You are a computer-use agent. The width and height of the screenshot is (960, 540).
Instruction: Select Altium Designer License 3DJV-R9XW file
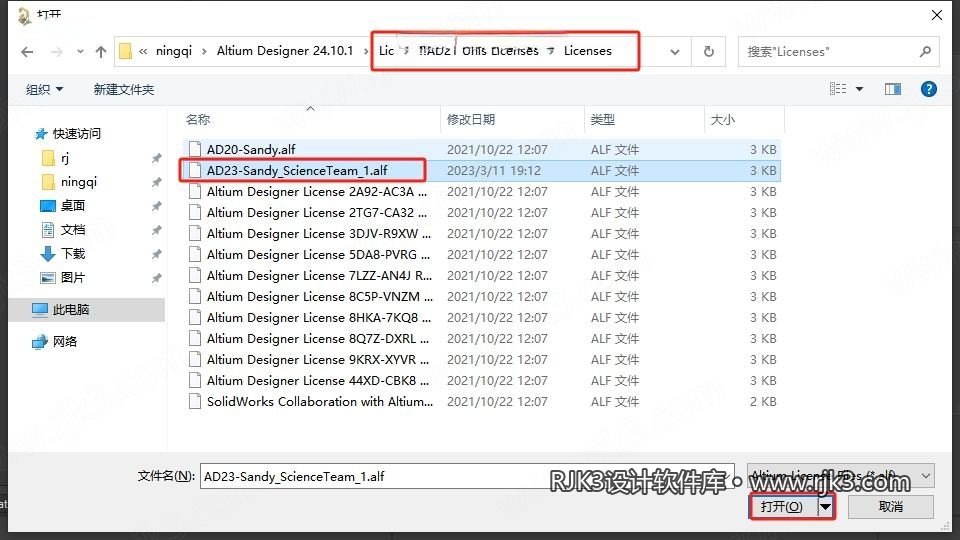481,233
